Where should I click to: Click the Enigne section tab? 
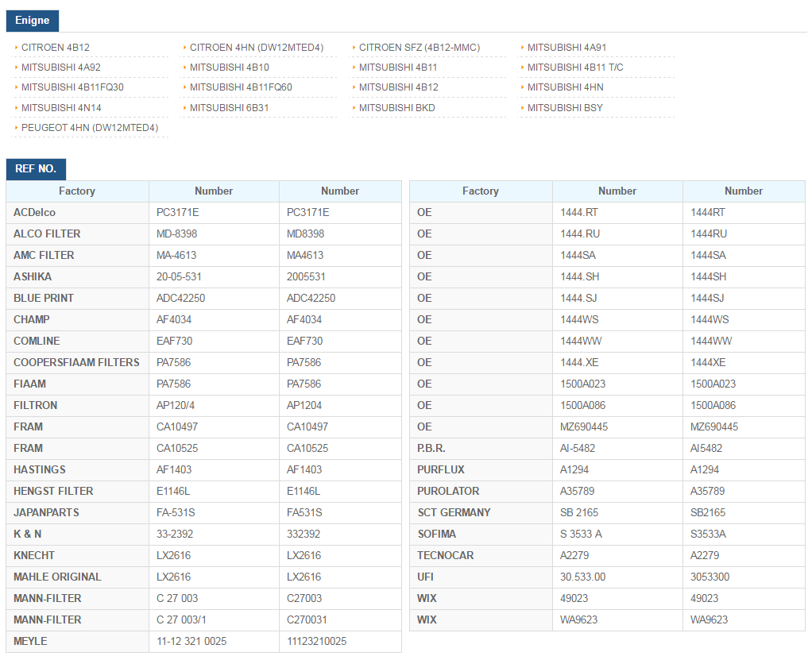[x=33, y=21]
